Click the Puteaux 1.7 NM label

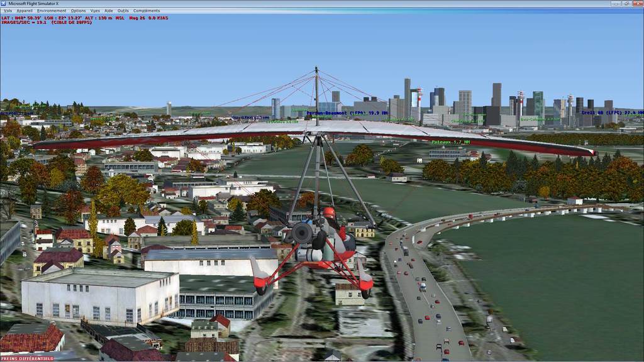tap(450, 142)
